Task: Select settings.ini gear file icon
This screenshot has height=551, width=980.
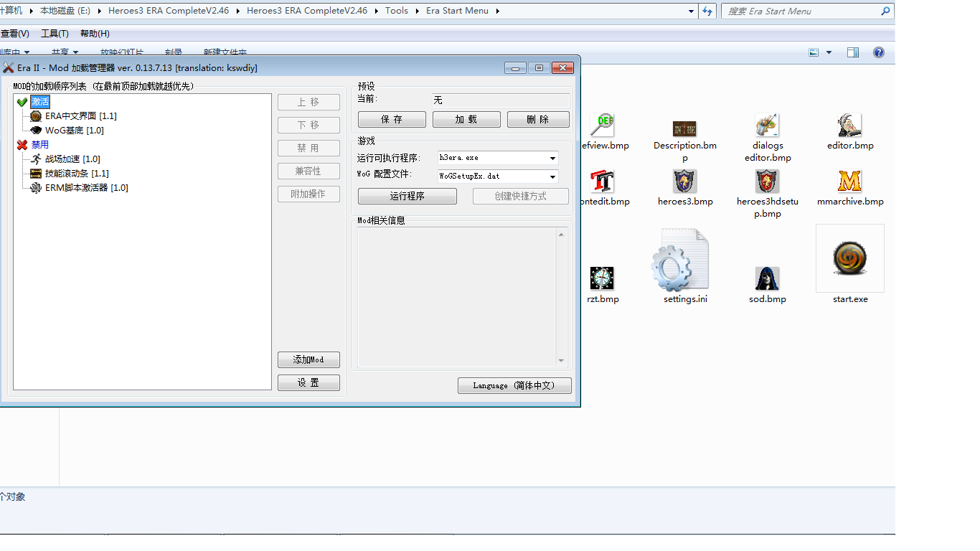Action: [x=680, y=260]
